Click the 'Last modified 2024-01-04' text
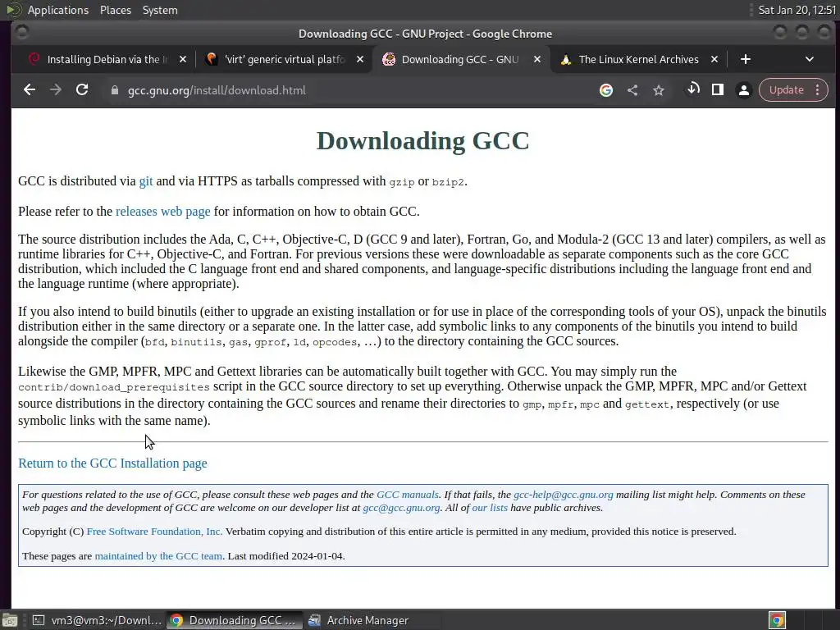Screen dimensions: 840x630 286,555
